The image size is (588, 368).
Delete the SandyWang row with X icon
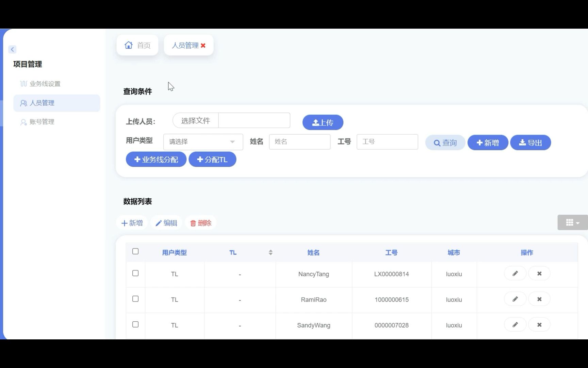coord(539,325)
